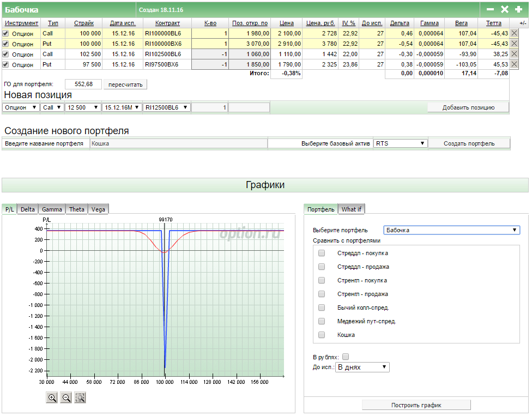Open the Выберите портфель dropdown

[x=451, y=230]
